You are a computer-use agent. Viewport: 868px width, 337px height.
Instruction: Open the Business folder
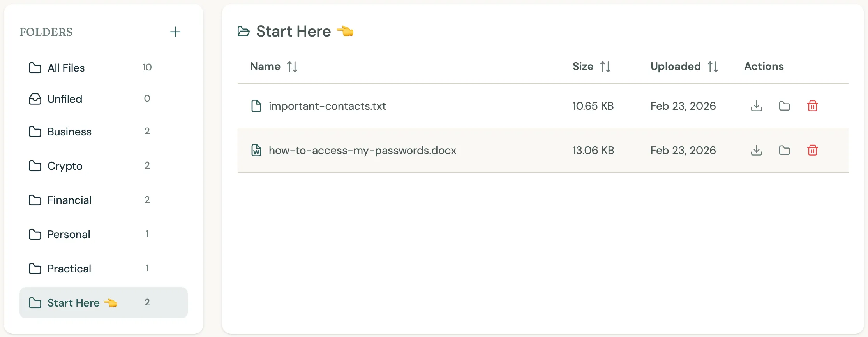[69, 132]
